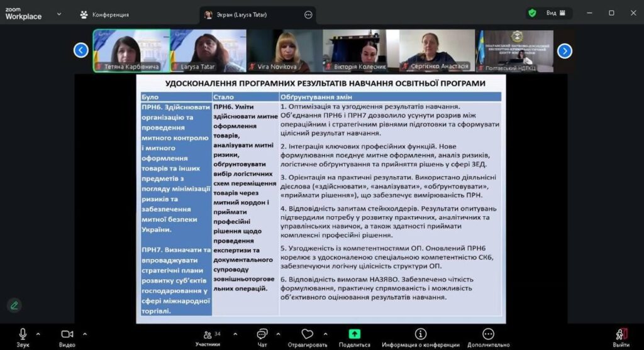Mute microphone with the Звук icon
The width and height of the screenshot is (644, 350).
click(23, 334)
